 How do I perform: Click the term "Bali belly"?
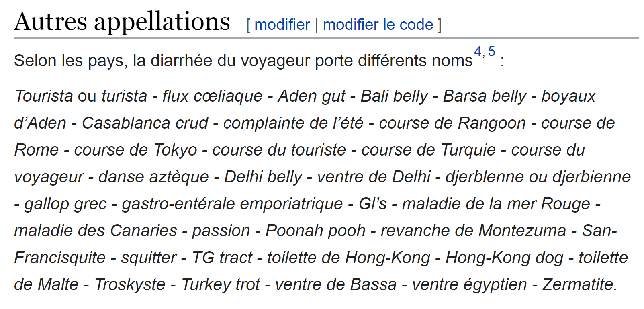pyautogui.click(x=394, y=96)
